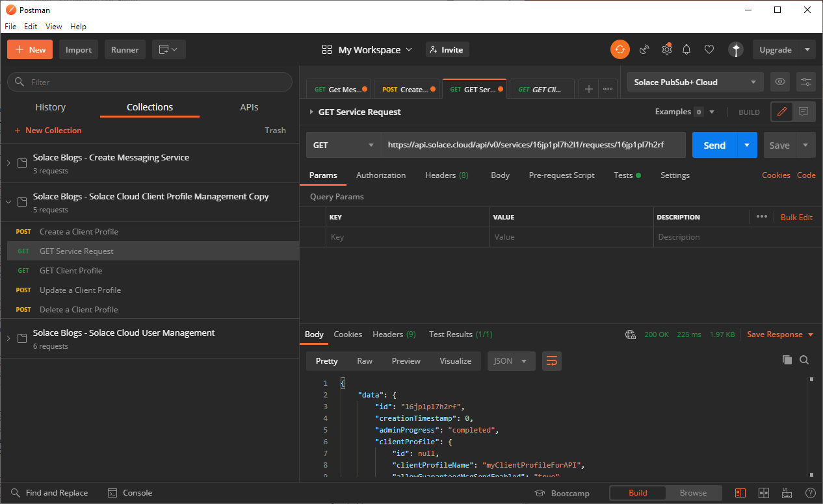This screenshot has height=504, width=823.
Task: Click the request URL input field
Action: (532, 145)
